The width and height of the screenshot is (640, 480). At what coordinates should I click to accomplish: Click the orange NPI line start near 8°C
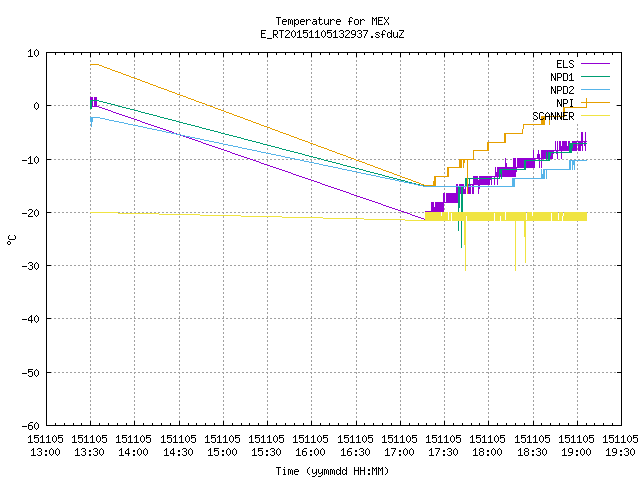pyautogui.click(x=94, y=64)
